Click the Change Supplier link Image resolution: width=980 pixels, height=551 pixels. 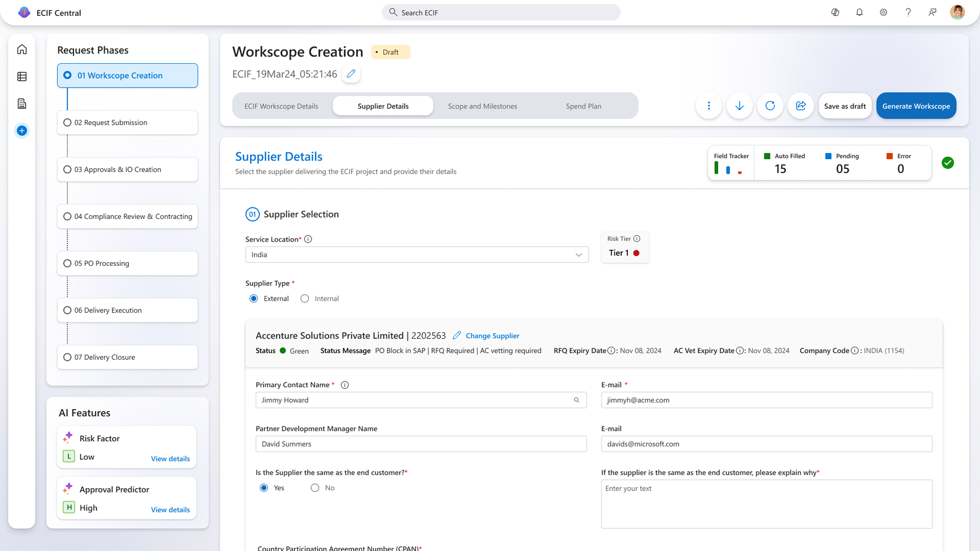tap(492, 336)
